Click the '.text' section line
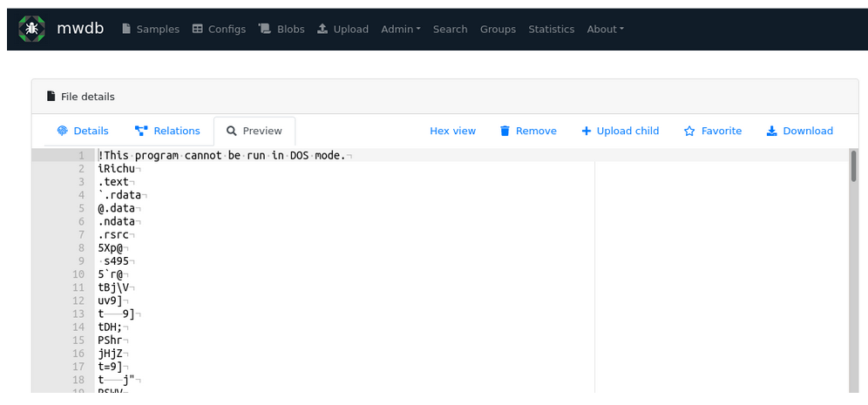The image size is (868, 405). [x=113, y=182]
